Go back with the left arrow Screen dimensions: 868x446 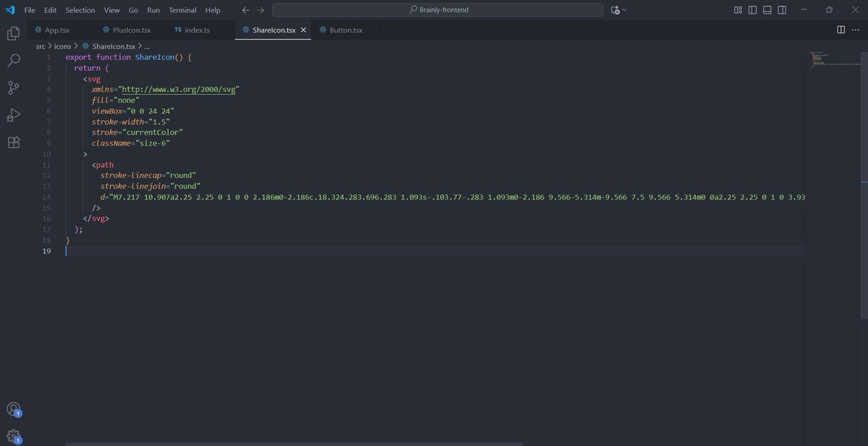coord(245,10)
